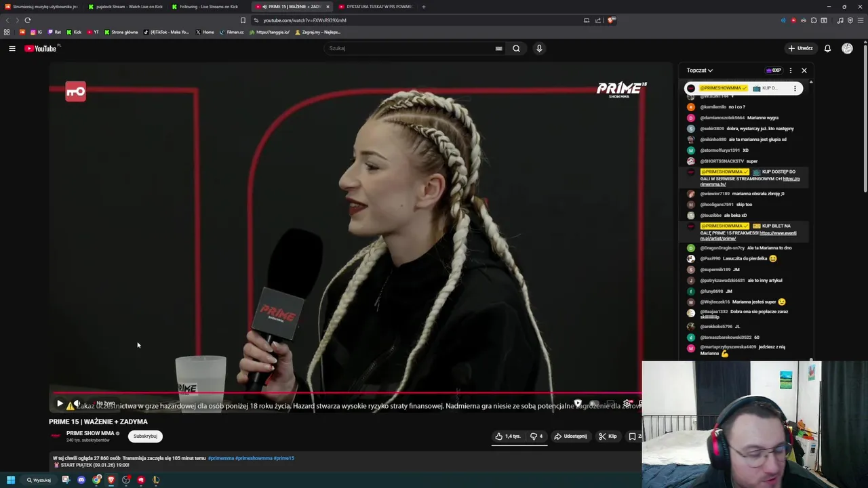
Task: Close the PRIME 15 browser tab
Action: tap(328, 7)
